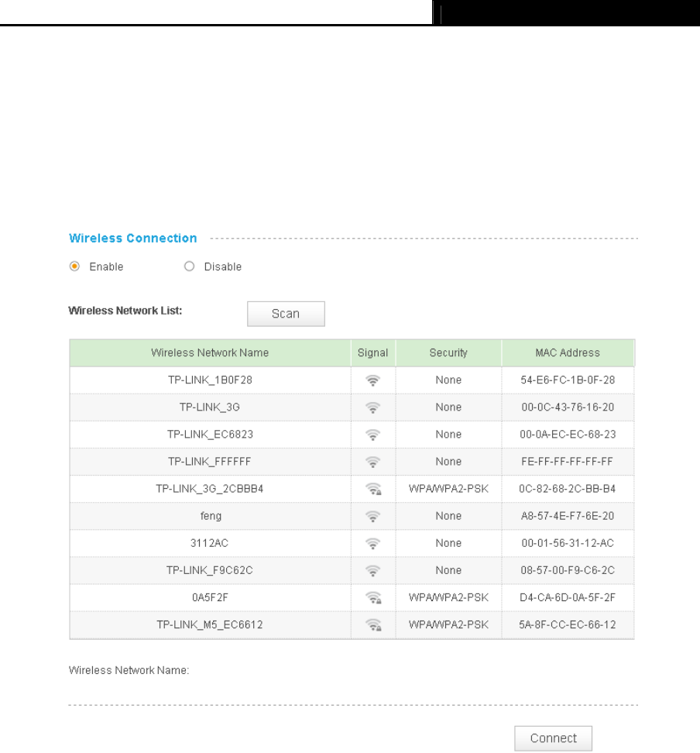Screen dimensions: 700x753
Task: Click WPA/WPA2-PSK security for TP-LINK_M5_EC6612
Action: [448, 624]
